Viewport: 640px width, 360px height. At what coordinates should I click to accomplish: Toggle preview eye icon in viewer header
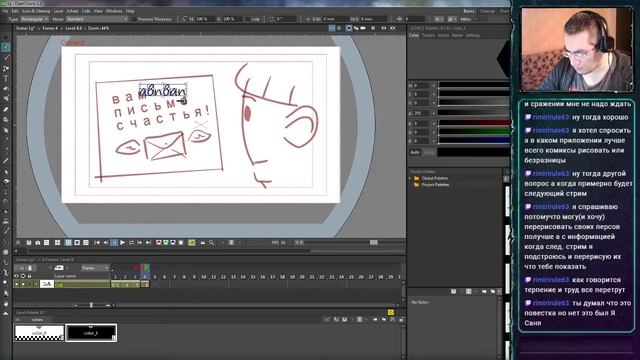coord(384,28)
